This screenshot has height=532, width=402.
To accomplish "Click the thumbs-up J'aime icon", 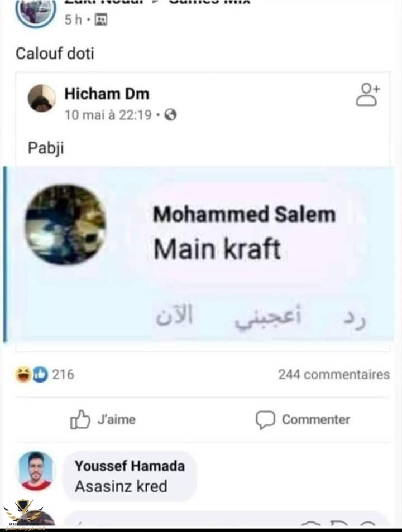I will [x=80, y=420].
